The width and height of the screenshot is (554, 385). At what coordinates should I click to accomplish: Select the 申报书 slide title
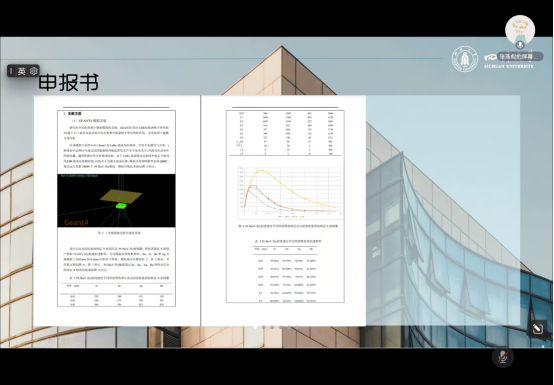[68, 83]
